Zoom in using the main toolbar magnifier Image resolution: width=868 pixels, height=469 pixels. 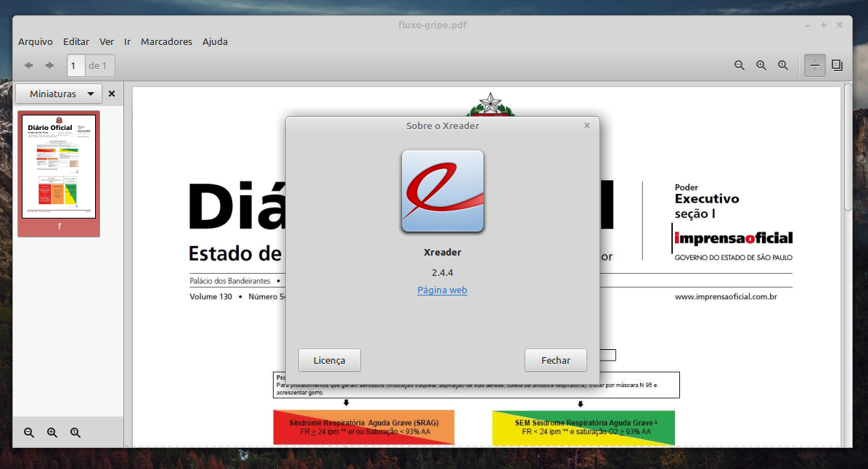[762, 65]
